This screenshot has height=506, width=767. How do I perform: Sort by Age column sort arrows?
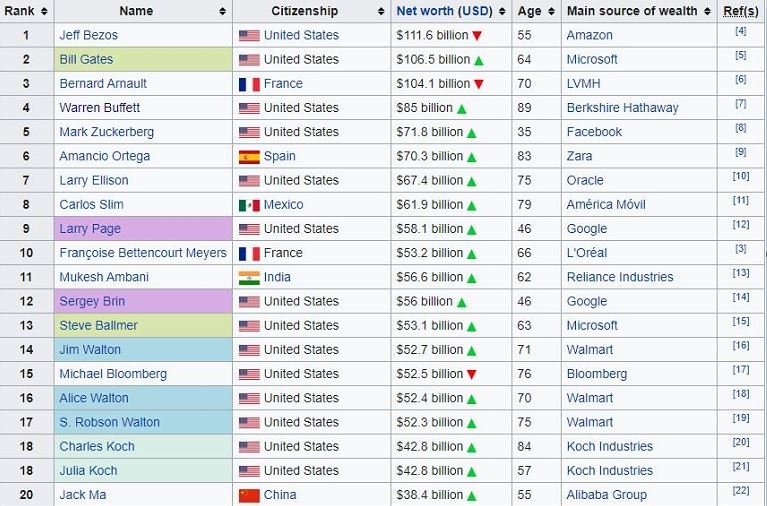tap(551, 11)
